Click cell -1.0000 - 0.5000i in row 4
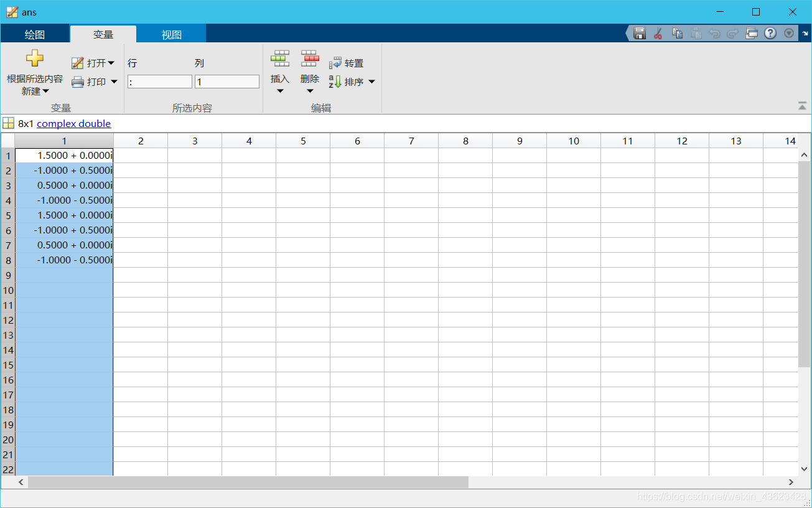The height and width of the screenshot is (508, 812). point(64,200)
